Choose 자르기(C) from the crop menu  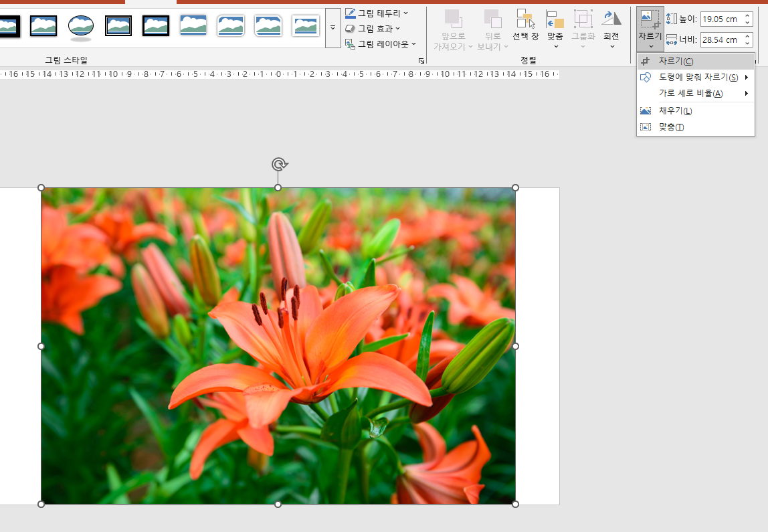click(696, 62)
